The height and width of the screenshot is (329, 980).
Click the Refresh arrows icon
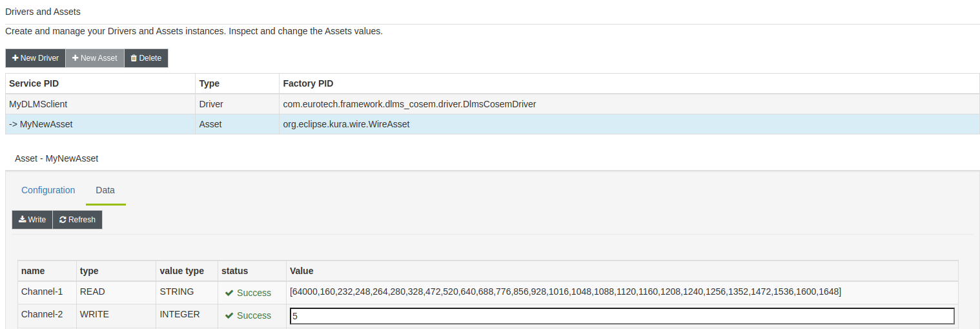pyautogui.click(x=63, y=220)
